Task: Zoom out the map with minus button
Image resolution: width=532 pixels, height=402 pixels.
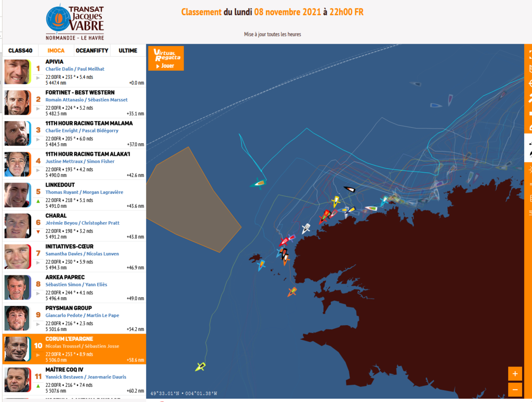Action: click(515, 390)
